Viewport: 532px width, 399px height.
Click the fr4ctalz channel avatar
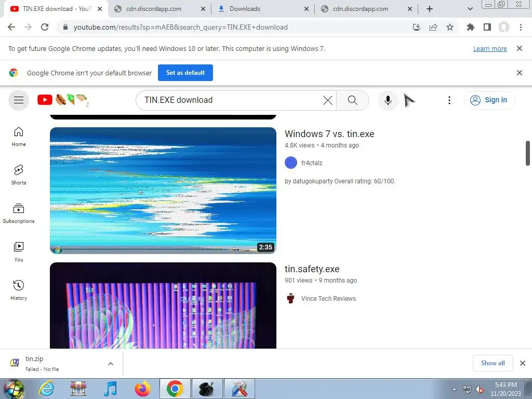pyautogui.click(x=291, y=163)
